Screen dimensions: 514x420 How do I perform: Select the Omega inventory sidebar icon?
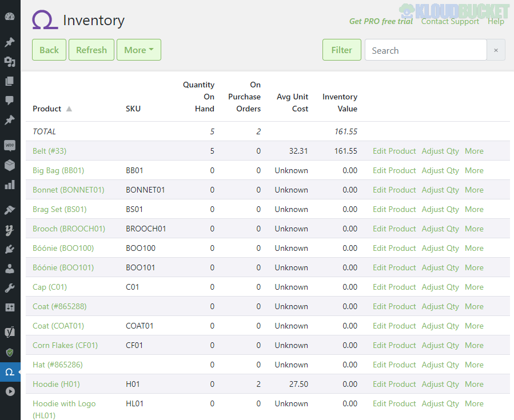(x=10, y=371)
